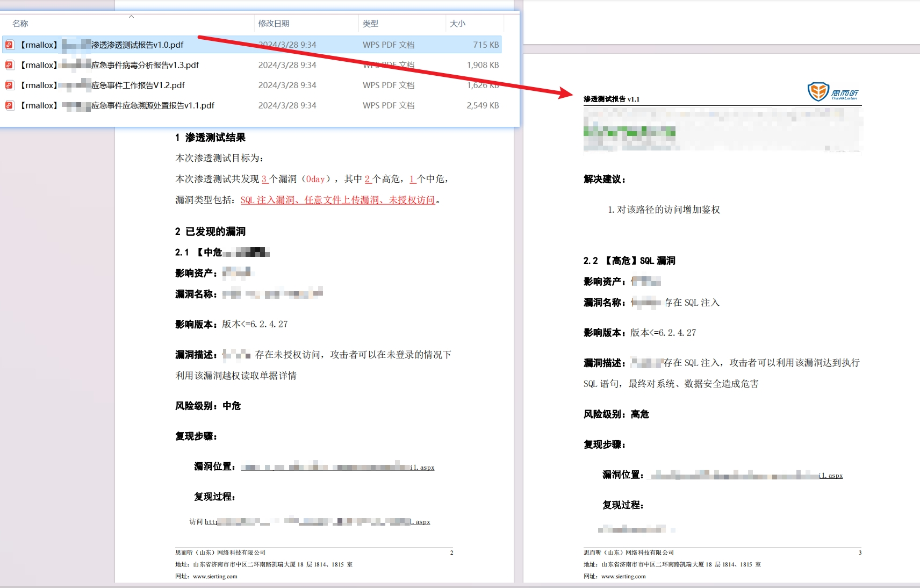
Task: Open www.sierting.com link in page 3 footer
Action: (623, 576)
